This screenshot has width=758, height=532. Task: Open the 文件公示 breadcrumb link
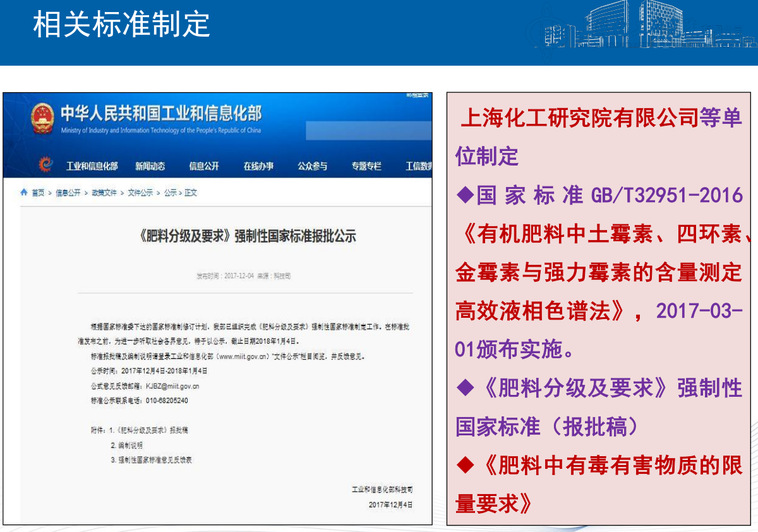[x=140, y=193]
